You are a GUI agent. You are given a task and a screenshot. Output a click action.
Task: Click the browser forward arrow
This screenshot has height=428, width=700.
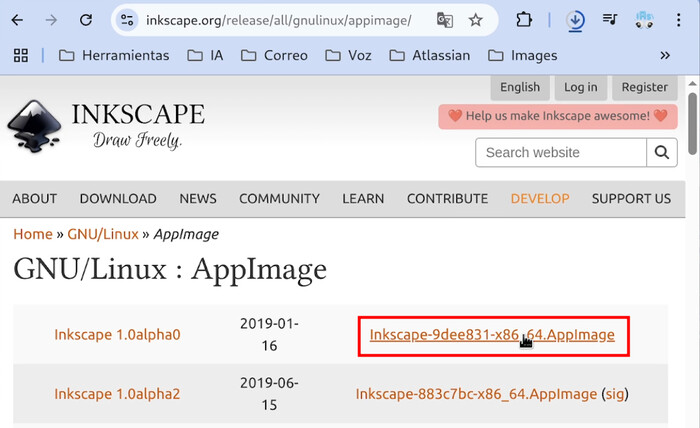51,20
